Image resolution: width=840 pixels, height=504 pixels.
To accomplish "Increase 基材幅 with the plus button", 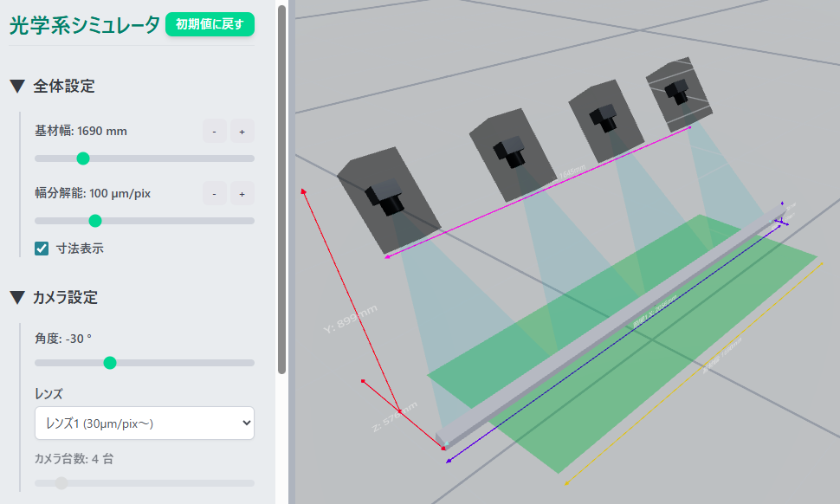I will point(242,132).
